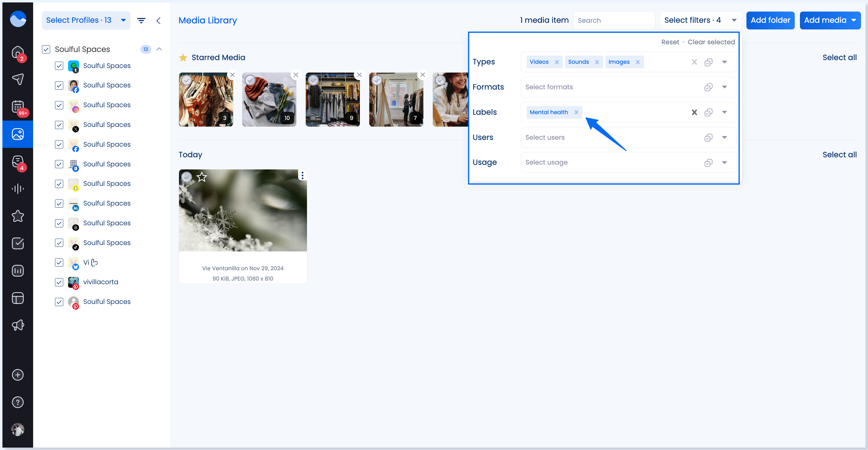Open the Add media dropdown
868x450 pixels.
pos(830,20)
